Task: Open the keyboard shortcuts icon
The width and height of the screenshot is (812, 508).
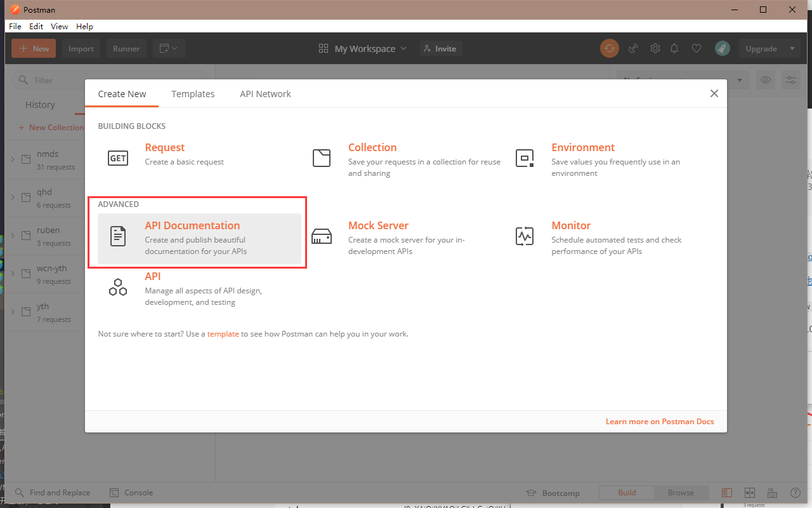Action: click(x=773, y=493)
